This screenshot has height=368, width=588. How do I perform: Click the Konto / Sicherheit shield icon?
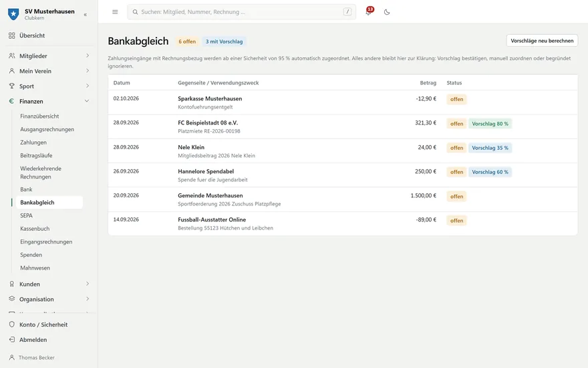tap(12, 325)
